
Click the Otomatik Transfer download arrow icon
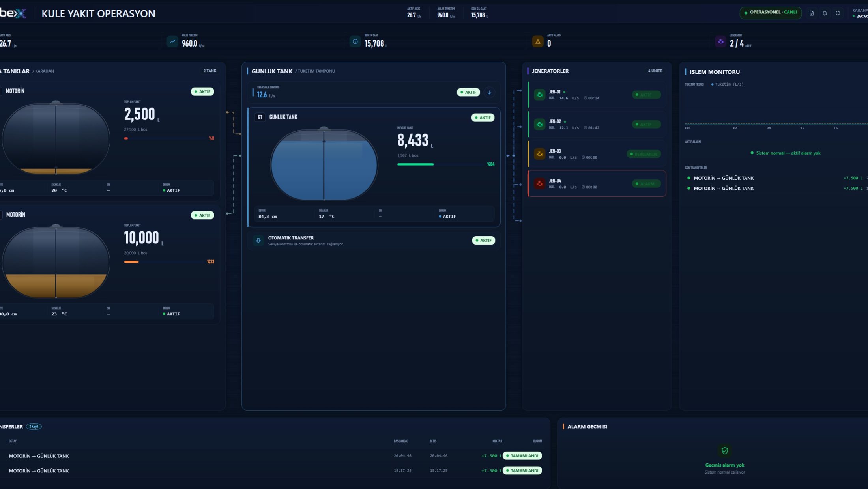click(258, 240)
